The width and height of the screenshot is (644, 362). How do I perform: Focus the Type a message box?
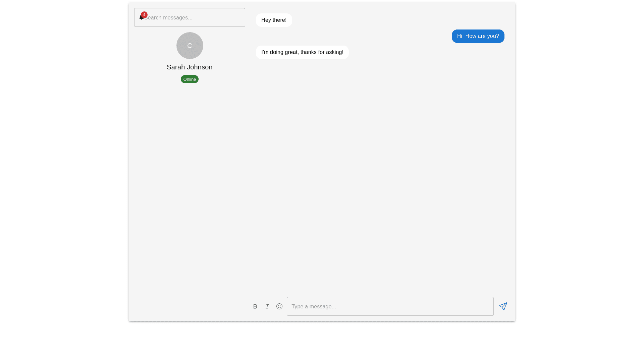[x=390, y=306]
